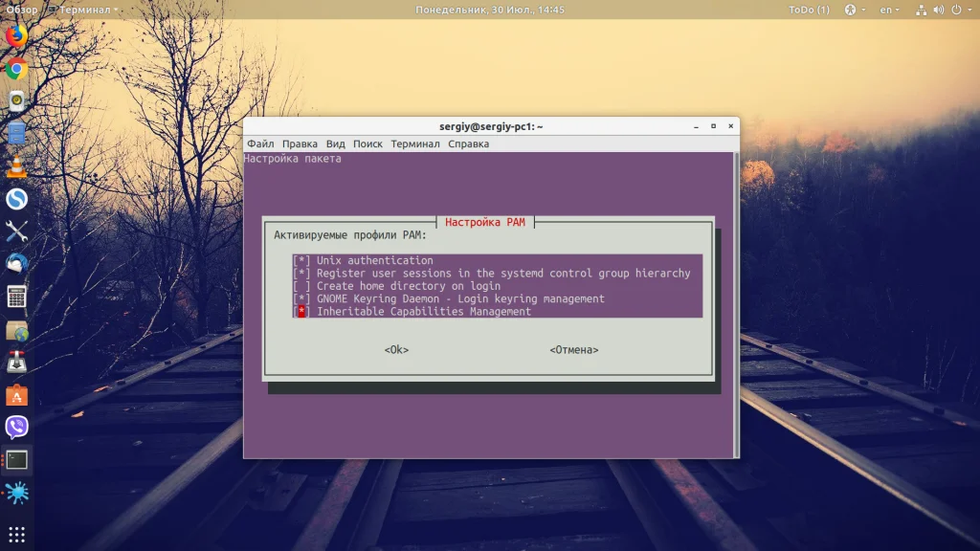Click Обзор activities button
The image size is (980, 551).
coord(22,10)
